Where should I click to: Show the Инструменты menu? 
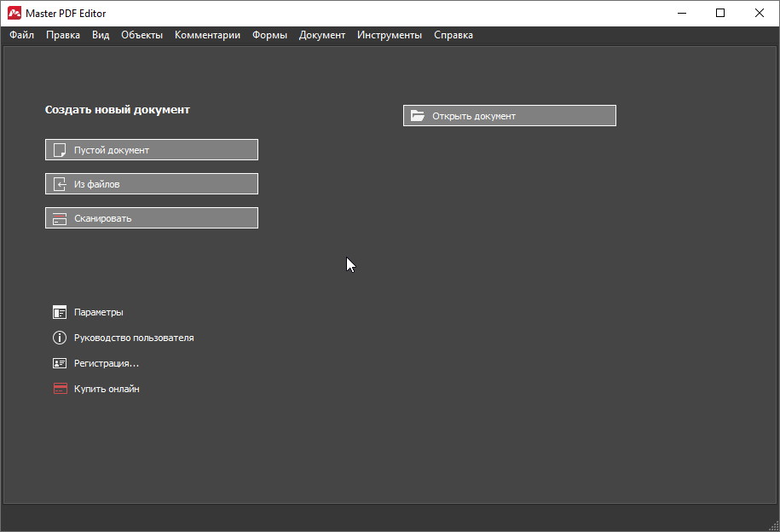click(390, 35)
